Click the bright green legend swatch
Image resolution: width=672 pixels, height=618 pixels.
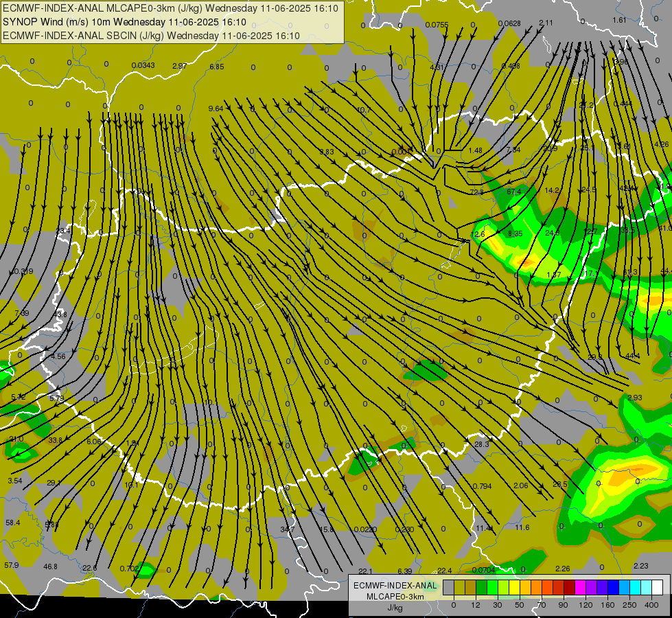pos(492,587)
